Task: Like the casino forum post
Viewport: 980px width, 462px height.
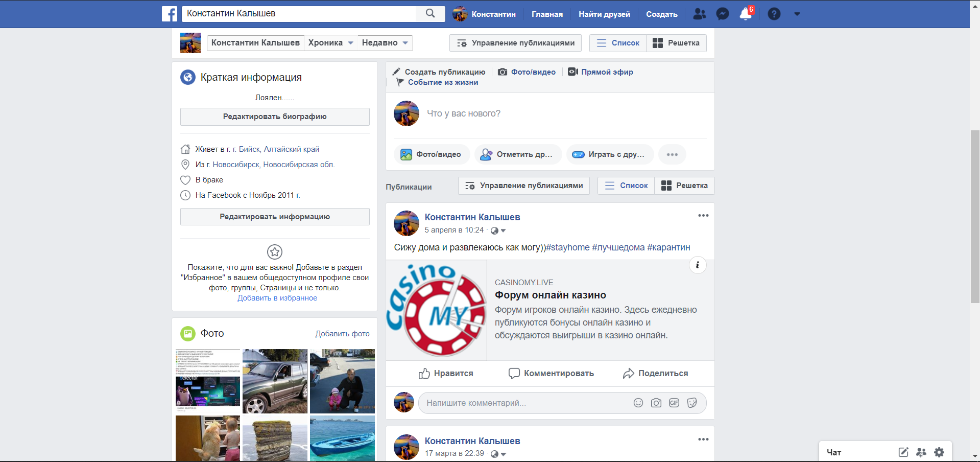Action: (446, 374)
